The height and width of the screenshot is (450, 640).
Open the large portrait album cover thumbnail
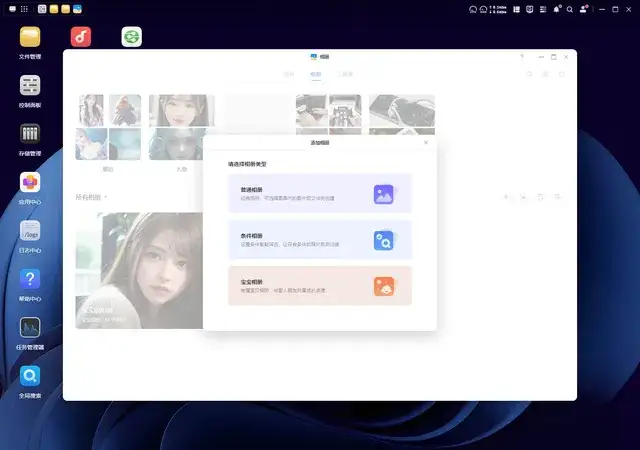pos(139,270)
